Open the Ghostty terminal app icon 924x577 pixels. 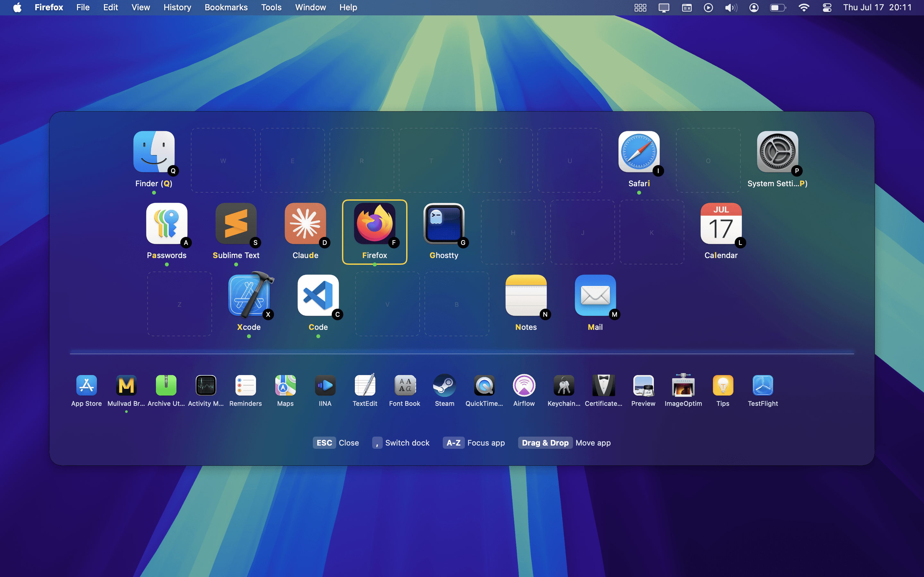pos(444,224)
